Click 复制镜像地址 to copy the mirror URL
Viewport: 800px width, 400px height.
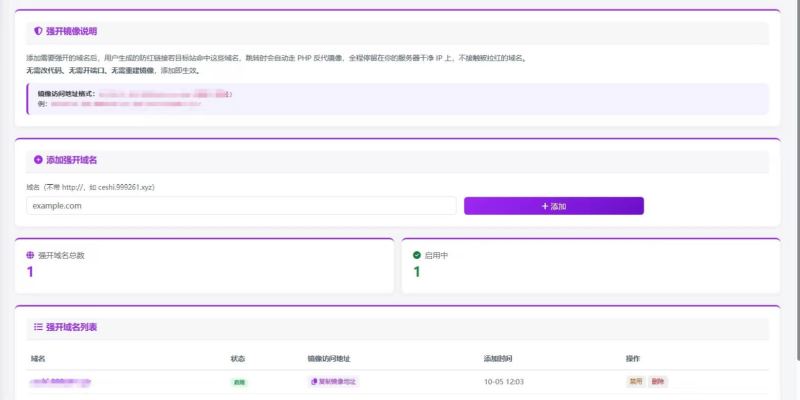tap(333, 382)
